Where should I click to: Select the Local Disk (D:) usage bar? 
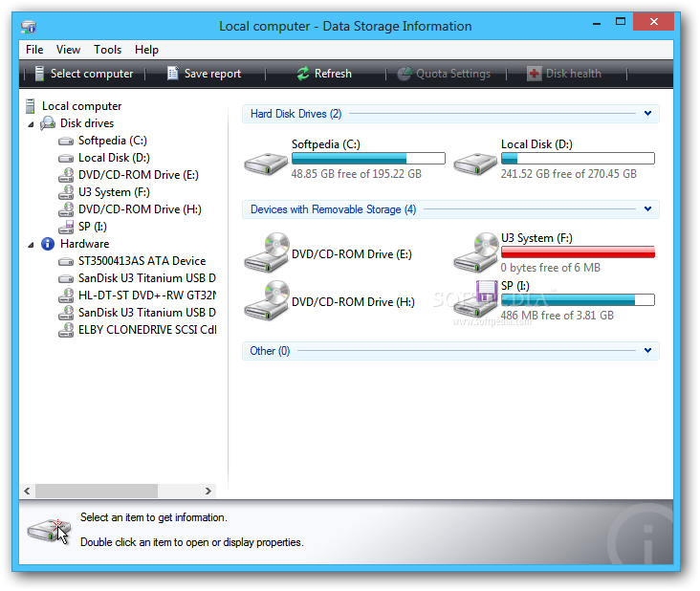[578, 158]
